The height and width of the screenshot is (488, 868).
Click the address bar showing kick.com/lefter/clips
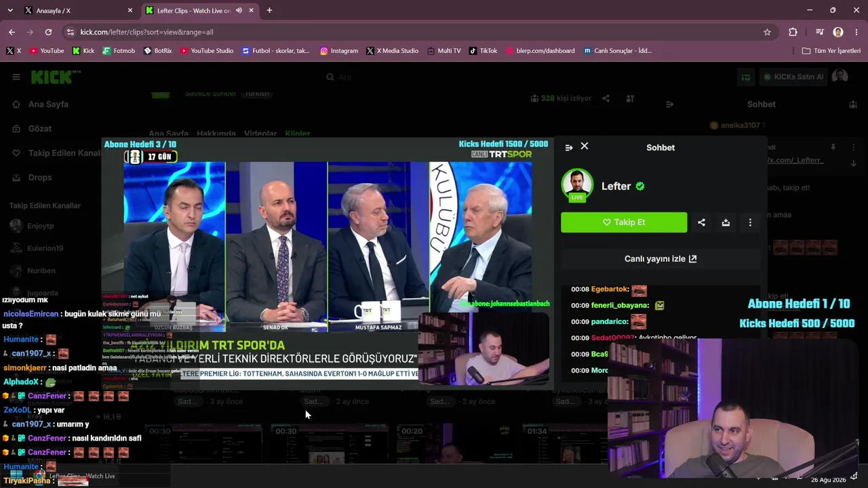(x=414, y=32)
